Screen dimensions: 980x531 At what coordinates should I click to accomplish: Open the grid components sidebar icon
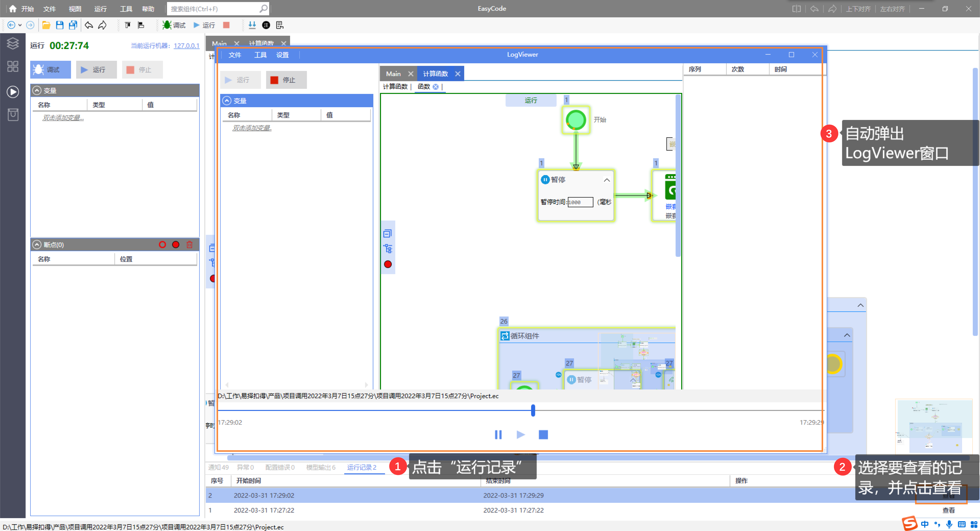[x=13, y=67]
